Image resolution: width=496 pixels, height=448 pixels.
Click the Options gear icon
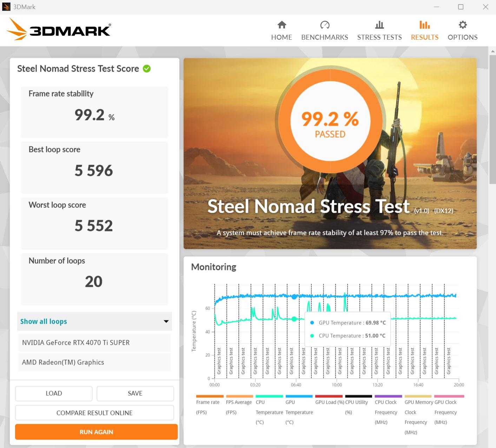pyautogui.click(x=463, y=25)
